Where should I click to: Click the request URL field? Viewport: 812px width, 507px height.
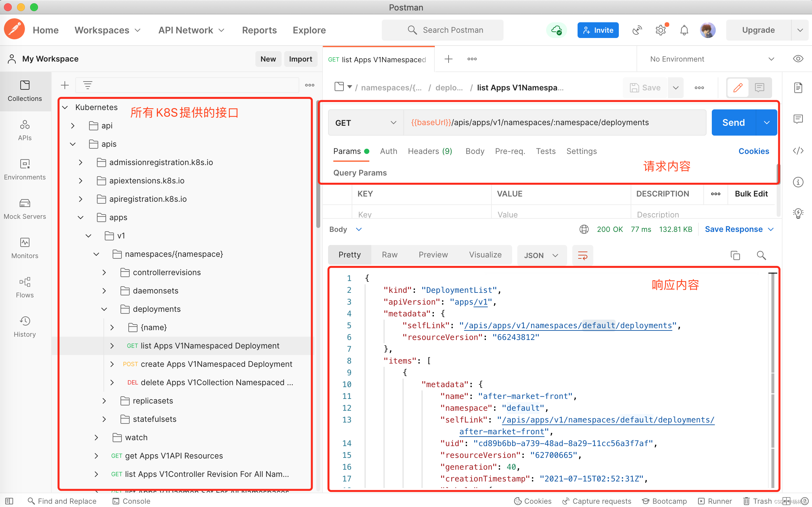point(555,123)
